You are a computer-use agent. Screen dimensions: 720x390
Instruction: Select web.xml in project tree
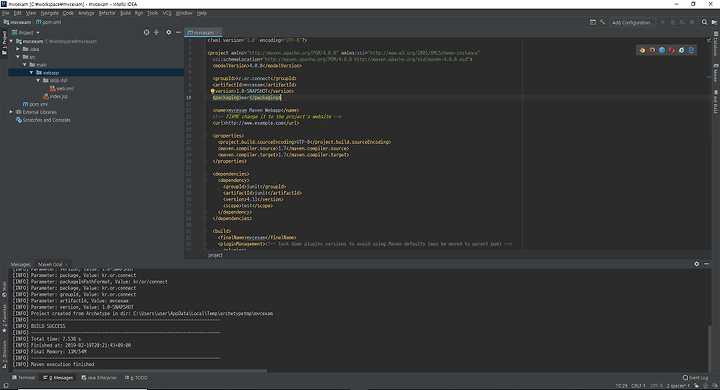[62, 88]
